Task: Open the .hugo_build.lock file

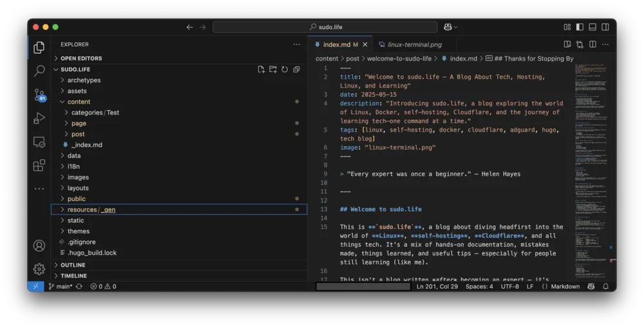Action: (x=179, y=253)
